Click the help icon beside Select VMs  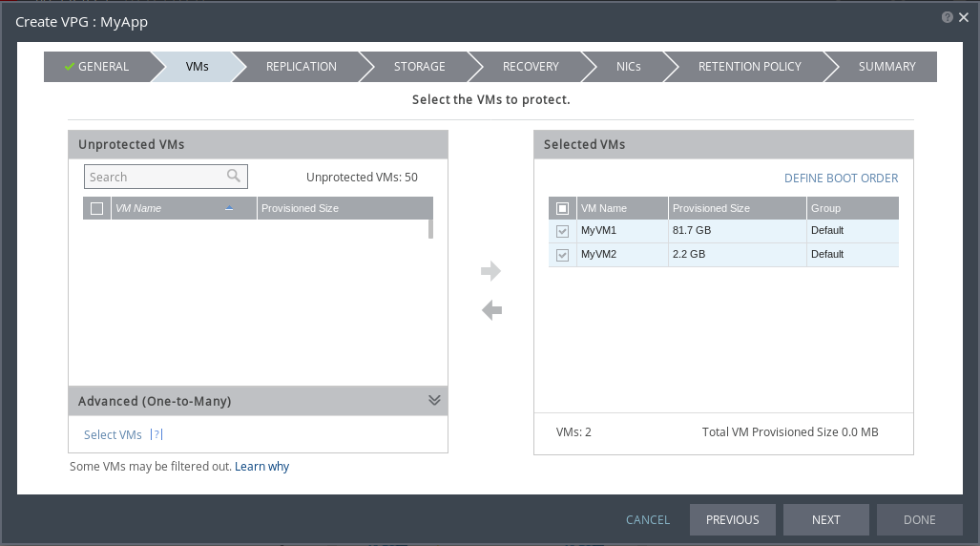(157, 435)
